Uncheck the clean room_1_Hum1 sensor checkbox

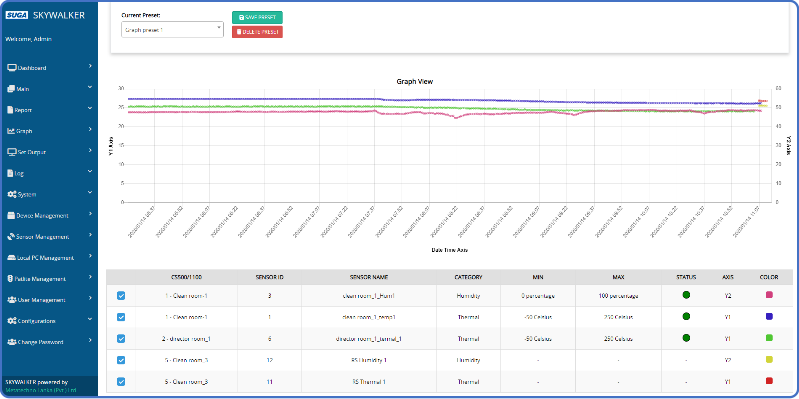[121, 296]
